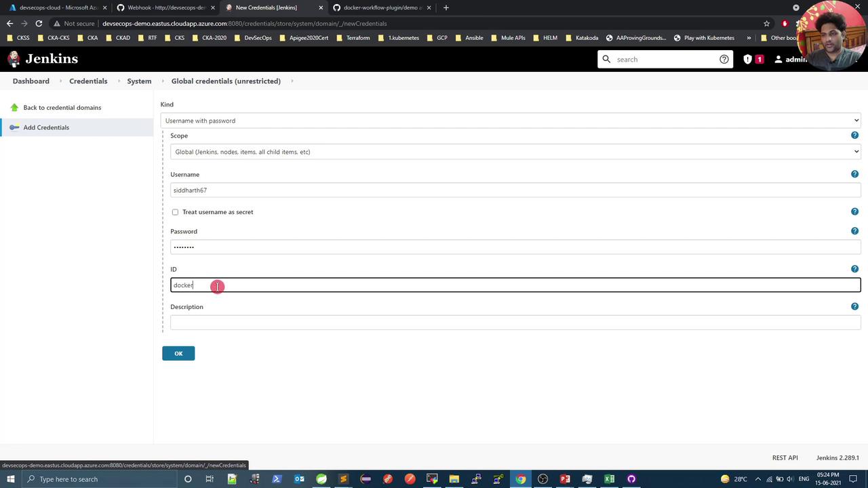Open Cortana circle on the taskbar
Screen dimensions: 868x488
[x=188, y=479]
